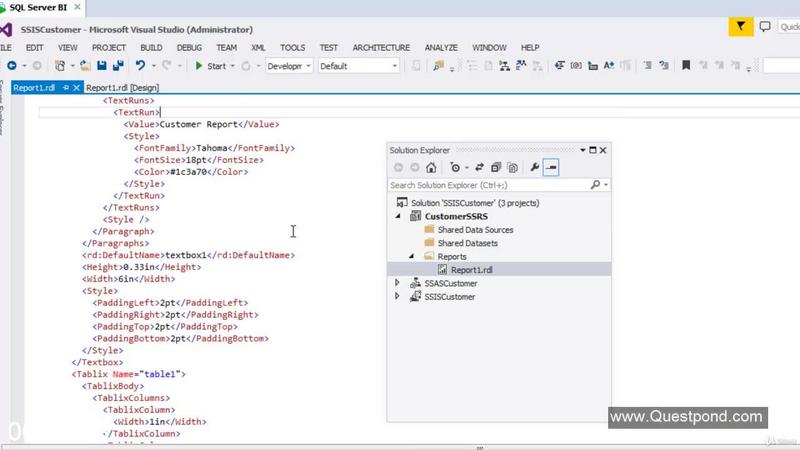Click the Collapse All icon in Solution Explorer
The image size is (800, 450).
(x=496, y=167)
